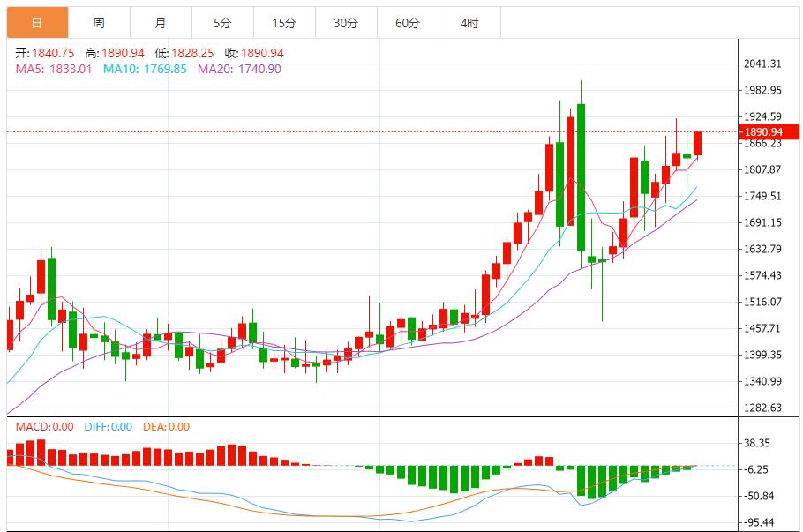Image resolution: width=803 pixels, height=532 pixels.
Task: Click the -6.25 MACD axis label
Action: tap(754, 469)
